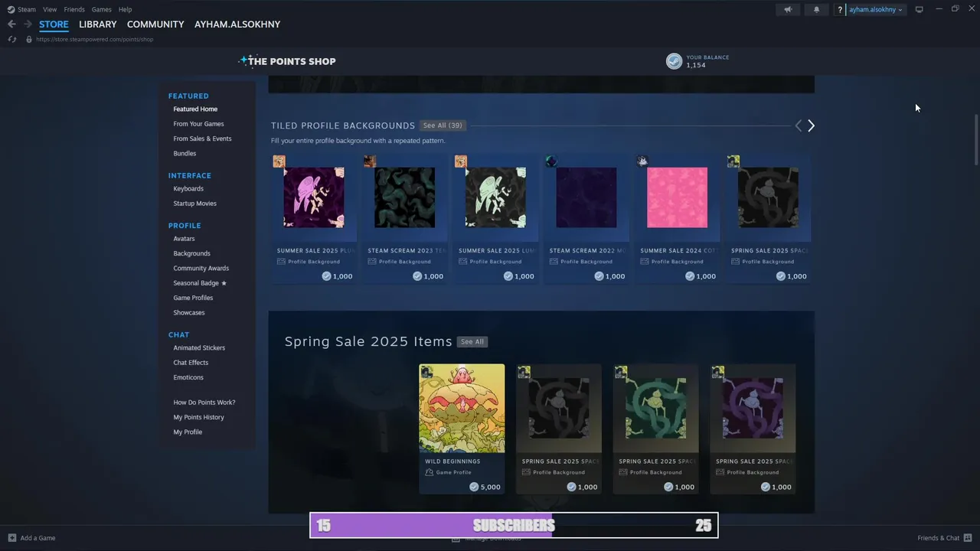
Task: Open the Steam menu
Action: [27, 9]
